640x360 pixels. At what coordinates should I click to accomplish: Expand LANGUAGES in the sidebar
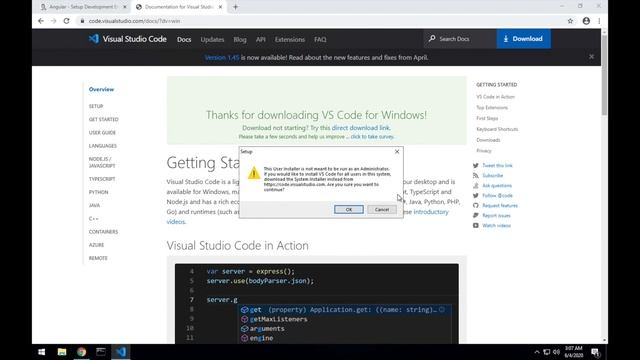pos(103,146)
